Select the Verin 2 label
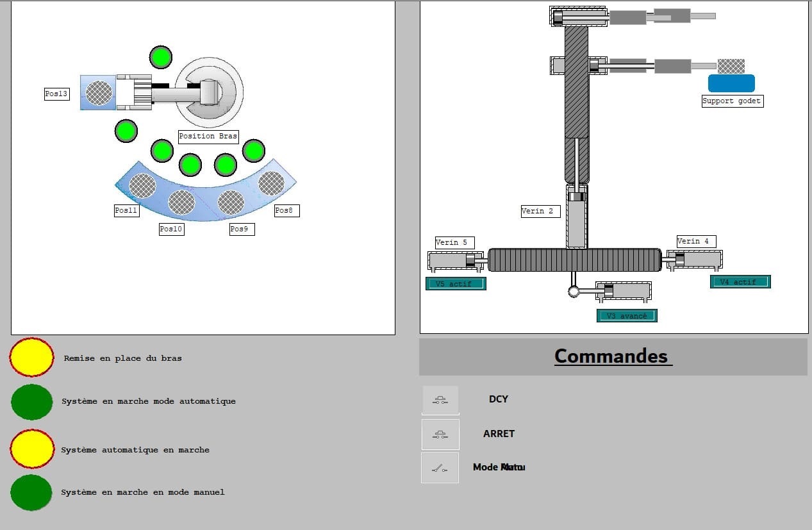This screenshot has width=812, height=530. (540, 211)
